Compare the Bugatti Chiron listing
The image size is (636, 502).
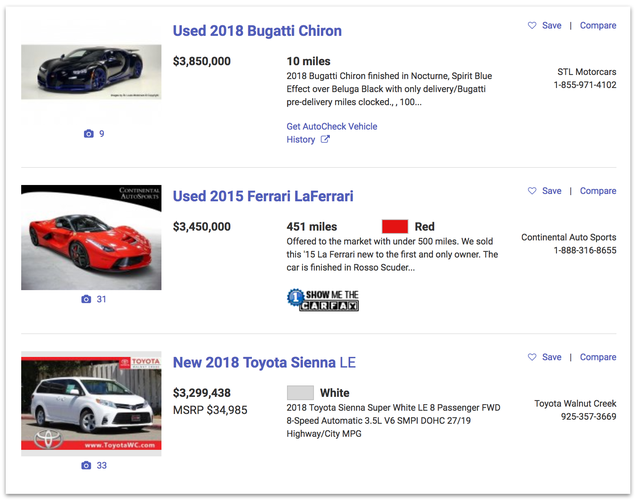point(598,26)
